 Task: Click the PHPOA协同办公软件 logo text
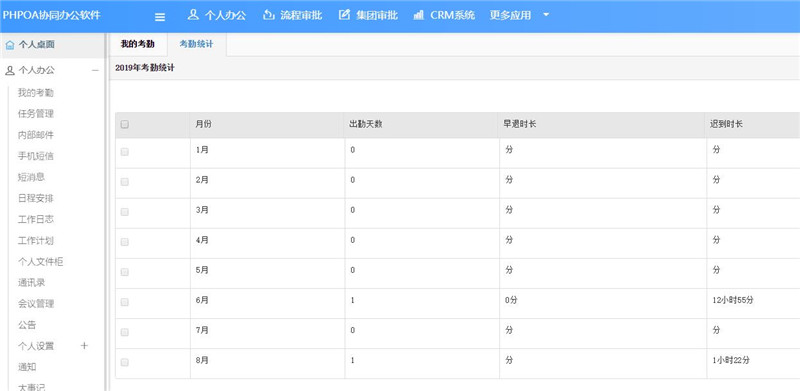(51, 14)
